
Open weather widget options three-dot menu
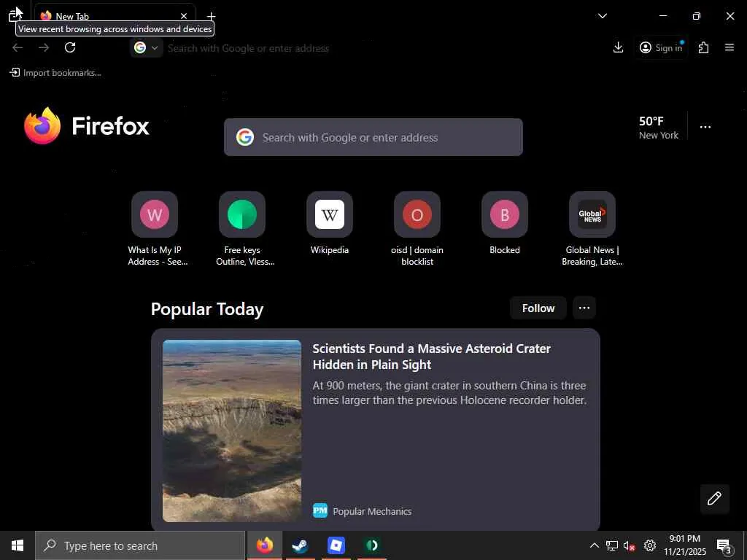[705, 127]
